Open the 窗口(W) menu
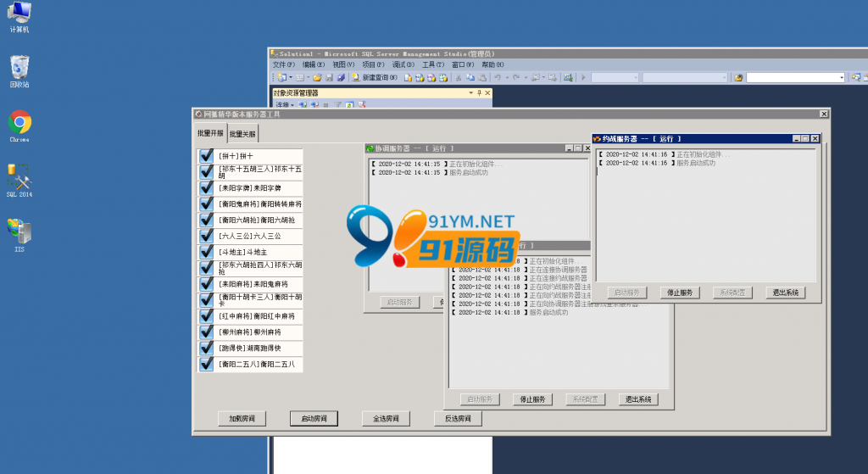 [x=463, y=64]
